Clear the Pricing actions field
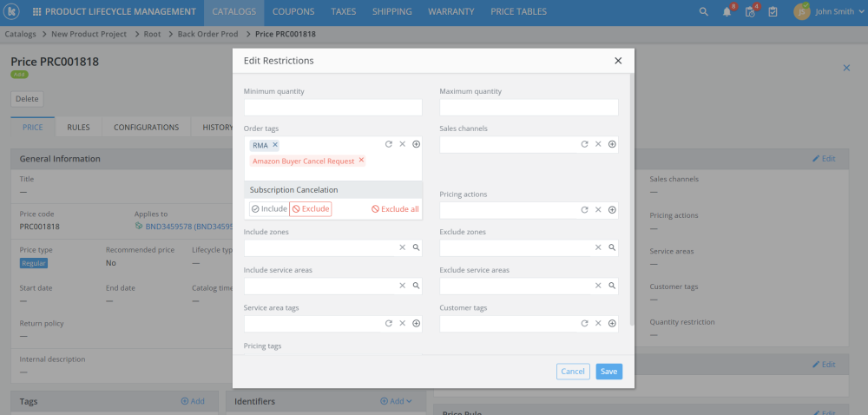 [598, 210]
